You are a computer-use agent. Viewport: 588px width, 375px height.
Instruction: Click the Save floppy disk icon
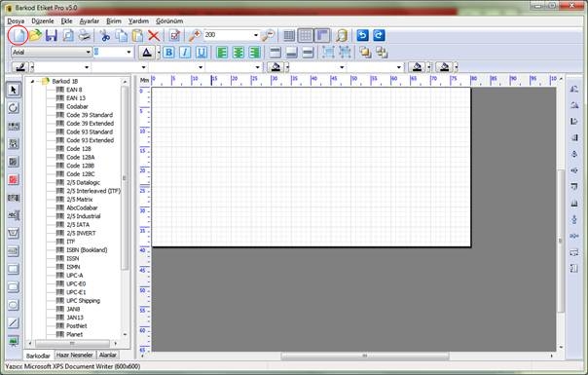pos(52,36)
